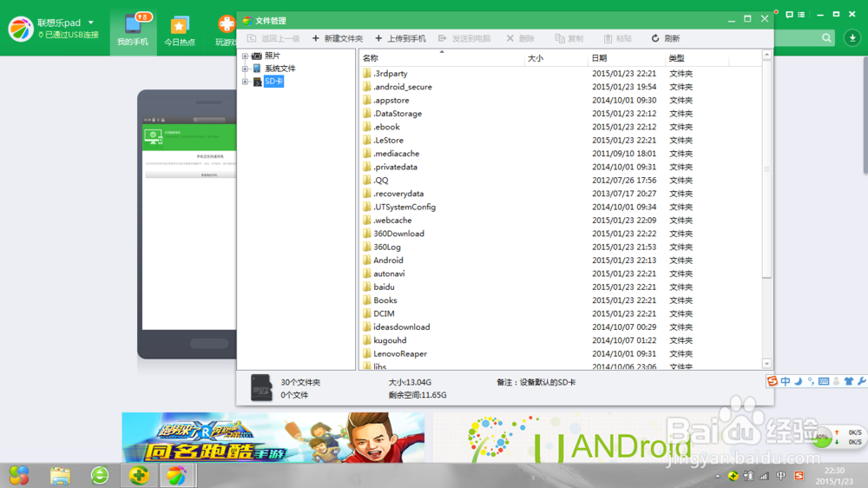
Task: Click the file list scroll up arrow
Action: pos(766,55)
